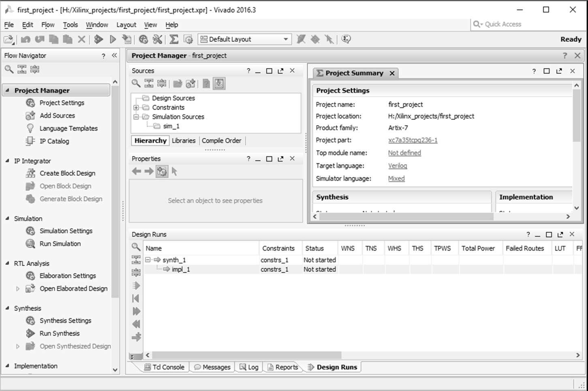The width and height of the screenshot is (588, 391).
Task: Click the Redo toolbar icon
Action: [39, 39]
